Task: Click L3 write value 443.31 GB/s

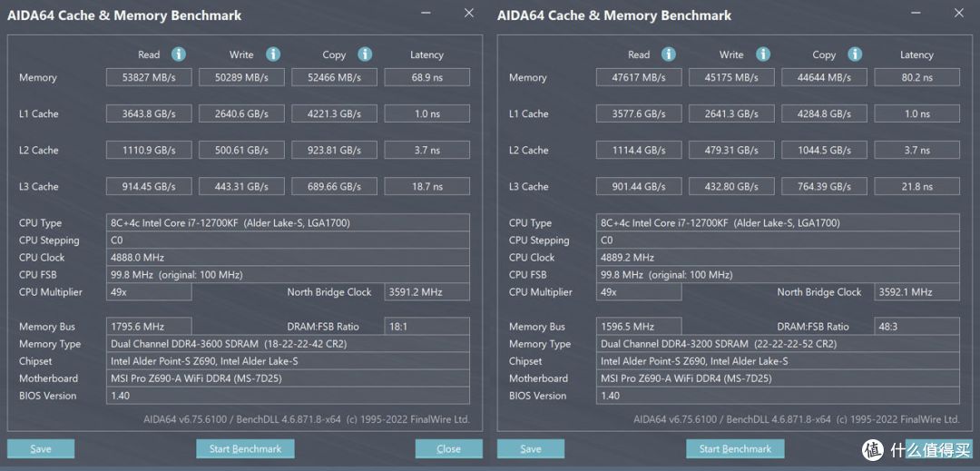Action: tap(242, 186)
